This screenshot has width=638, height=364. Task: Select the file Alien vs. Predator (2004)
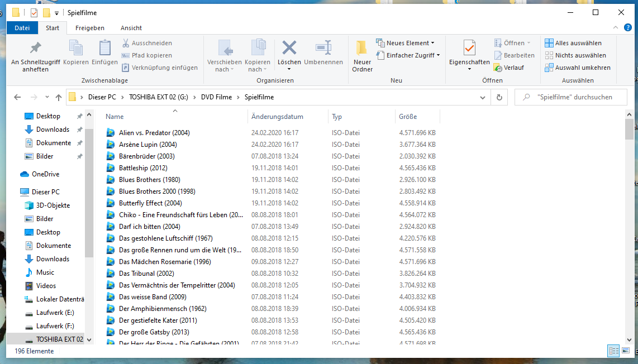click(x=154, y=132)
